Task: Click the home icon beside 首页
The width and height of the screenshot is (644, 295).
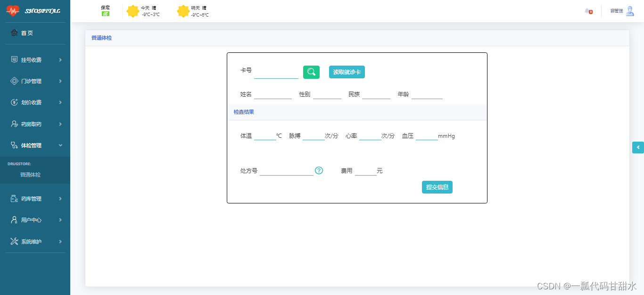Action: pos(14,33)
